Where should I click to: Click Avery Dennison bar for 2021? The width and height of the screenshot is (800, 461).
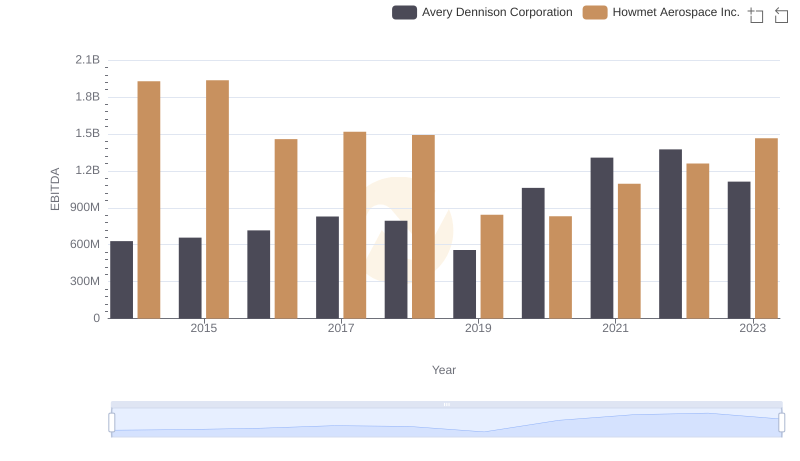pos(601,238)
